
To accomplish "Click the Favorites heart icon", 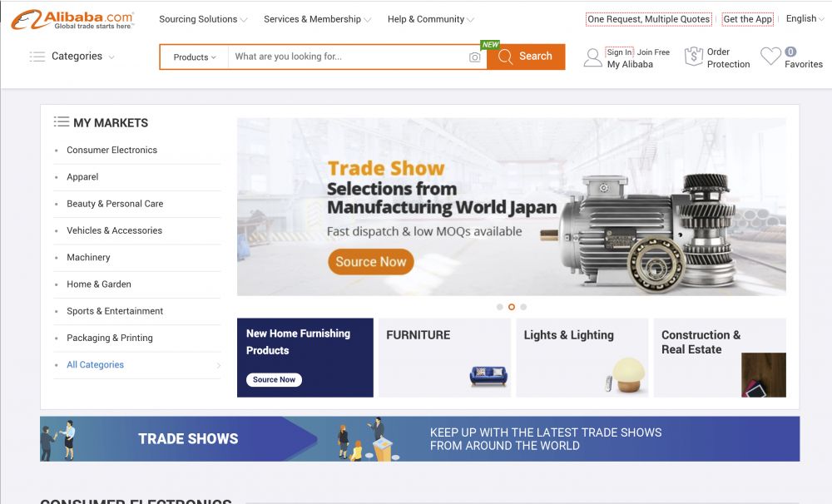I will pyautogui.click(x=770, y=57).
